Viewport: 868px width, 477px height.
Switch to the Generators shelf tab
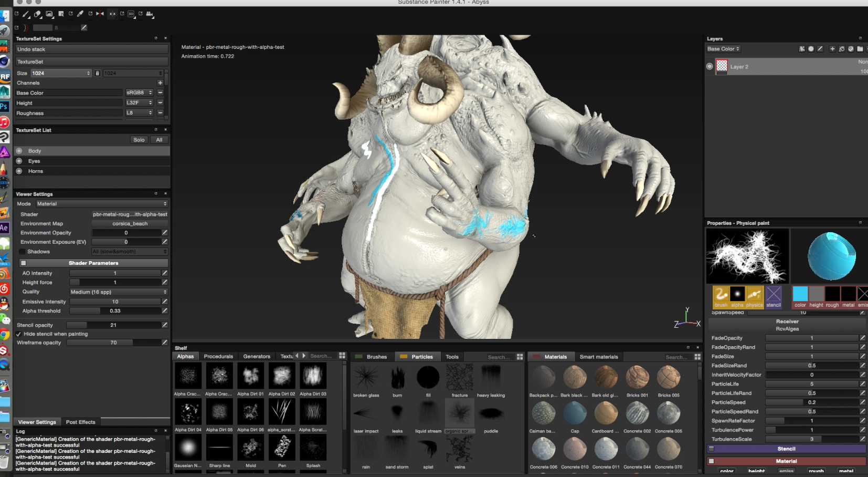257,356
